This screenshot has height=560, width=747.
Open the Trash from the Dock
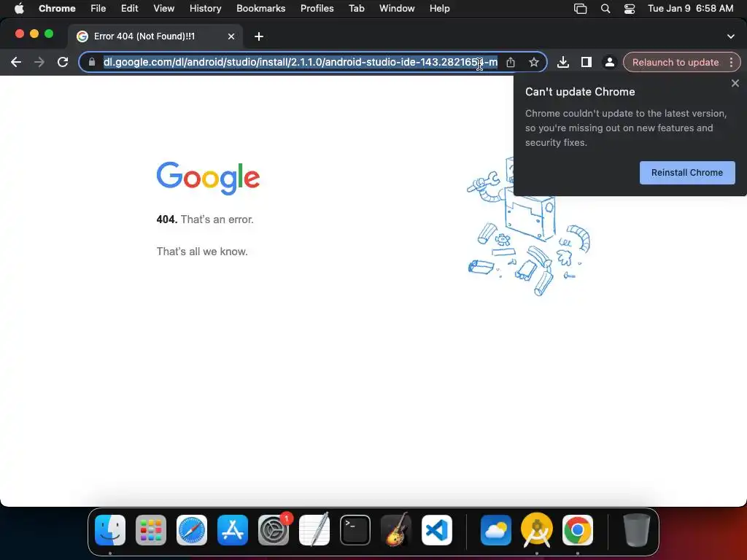coord(636,530)
